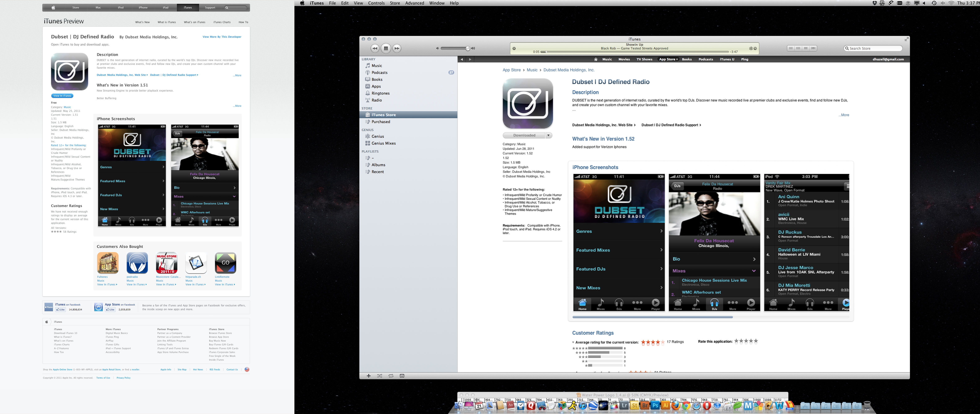Image resolution: width=980 pixels, height=414 pixels.
Task: Click the Dubset app icon in iTunes
Action: [528, 103]
